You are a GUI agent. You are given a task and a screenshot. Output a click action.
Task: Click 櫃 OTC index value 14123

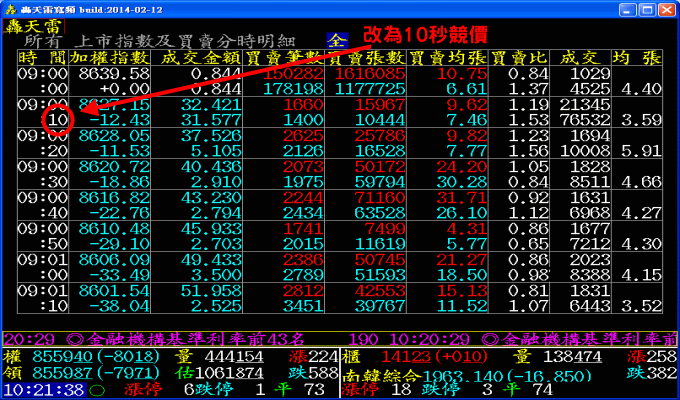click(x=406, y=357)
